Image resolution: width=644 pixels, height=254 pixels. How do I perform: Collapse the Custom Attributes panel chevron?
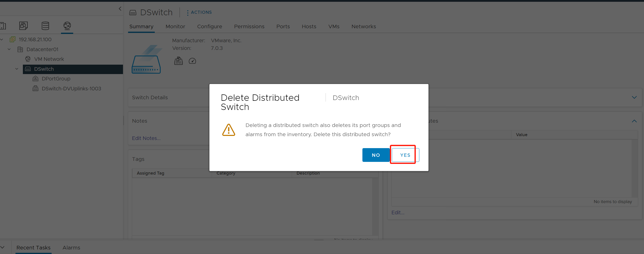pyautogui.click(x=634, y=121)
